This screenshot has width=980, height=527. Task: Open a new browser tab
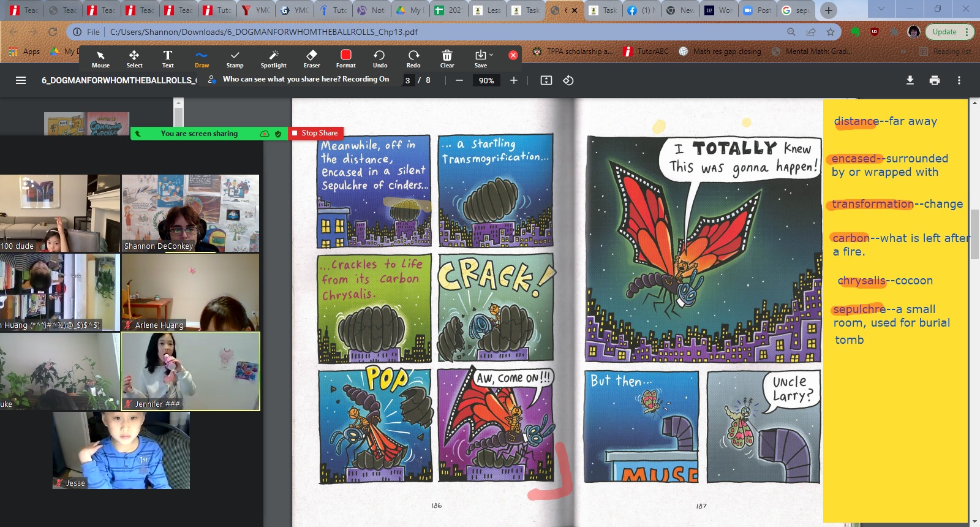click(829, 10)
